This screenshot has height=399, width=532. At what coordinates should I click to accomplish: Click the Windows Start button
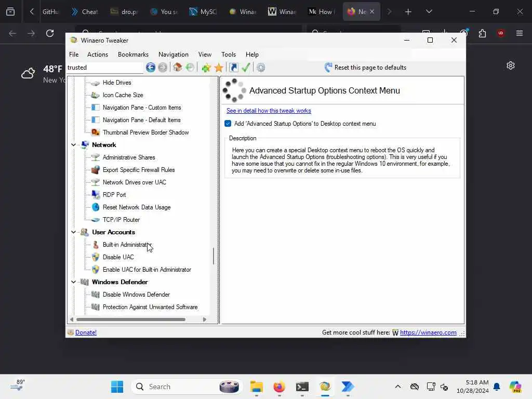pyautogui.click(x=117, y=387)
